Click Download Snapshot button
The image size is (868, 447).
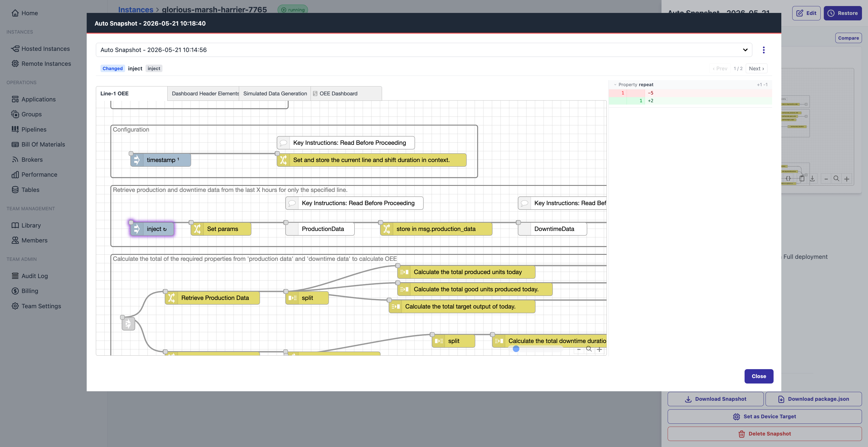tap(715, 399)
